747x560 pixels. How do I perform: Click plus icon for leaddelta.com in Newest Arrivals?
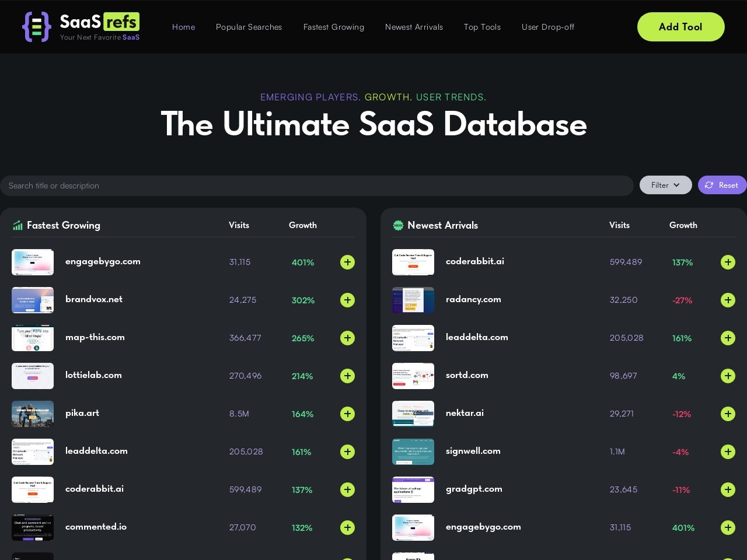tap(728, 338)
